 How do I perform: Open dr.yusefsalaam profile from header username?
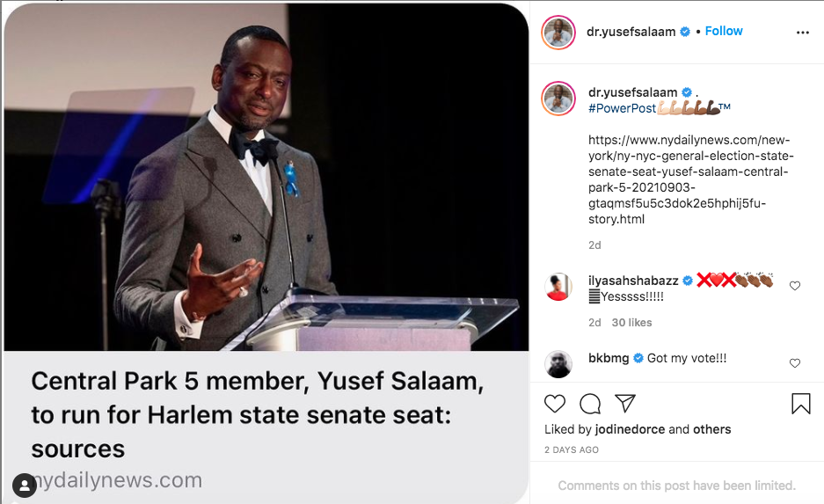tap(631, 32)
